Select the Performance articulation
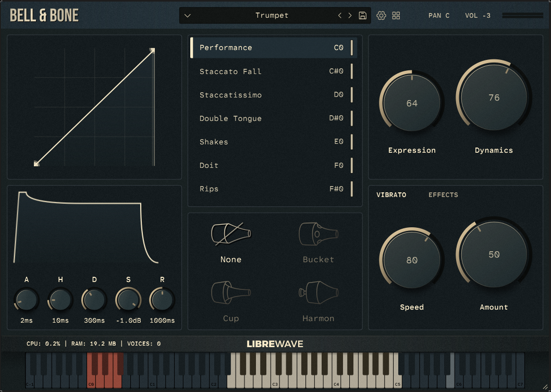 (274, 47)
